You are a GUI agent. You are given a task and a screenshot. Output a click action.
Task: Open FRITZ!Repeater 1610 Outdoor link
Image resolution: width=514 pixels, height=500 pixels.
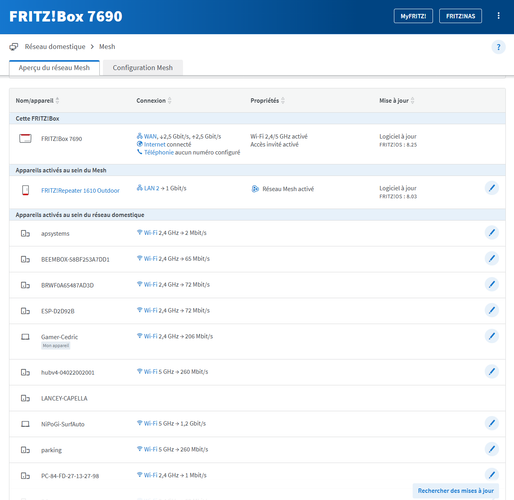click(80, 190)
